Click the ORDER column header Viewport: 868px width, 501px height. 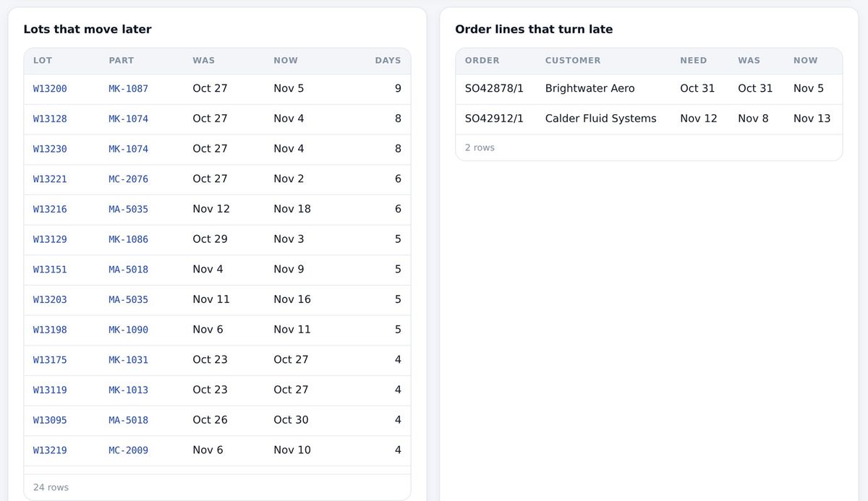click(482, 61)
